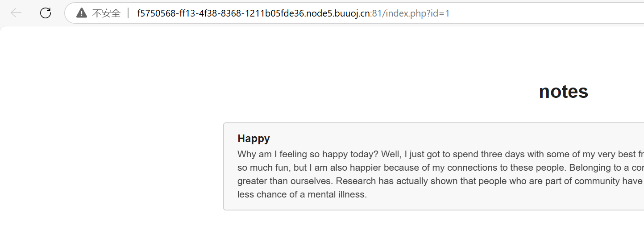Click the id=1 parameter in the URL
Viewport: 644px width, 252px height.
(440, 13)
